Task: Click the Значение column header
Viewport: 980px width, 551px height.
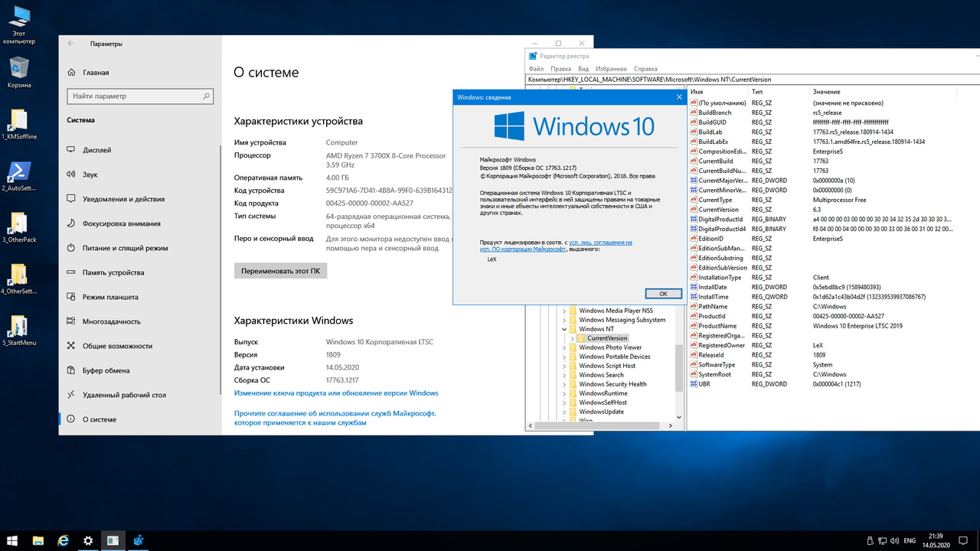Action: pyautogui.click(x=883, y=92)
